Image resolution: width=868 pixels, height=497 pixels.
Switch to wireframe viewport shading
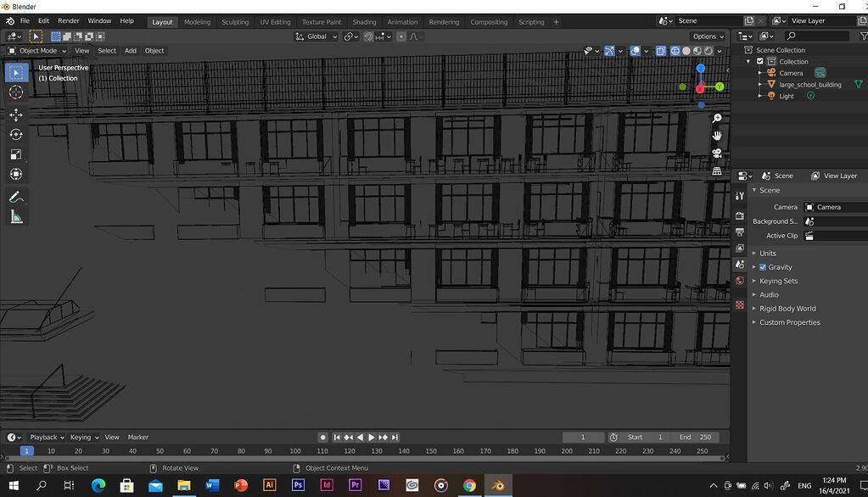(675, 51)
